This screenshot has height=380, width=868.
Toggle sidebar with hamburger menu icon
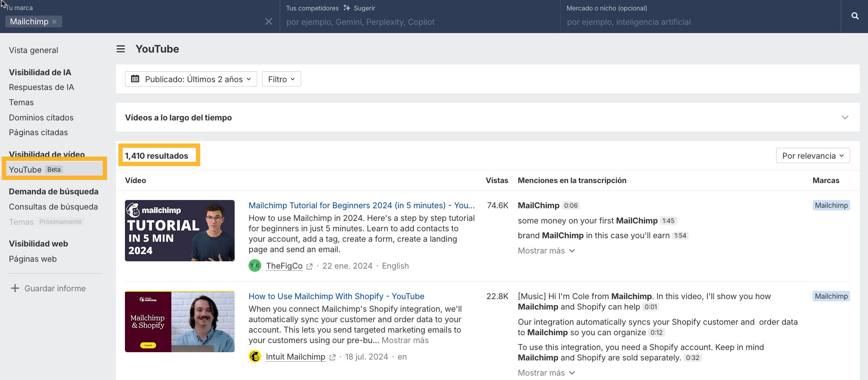121,49
